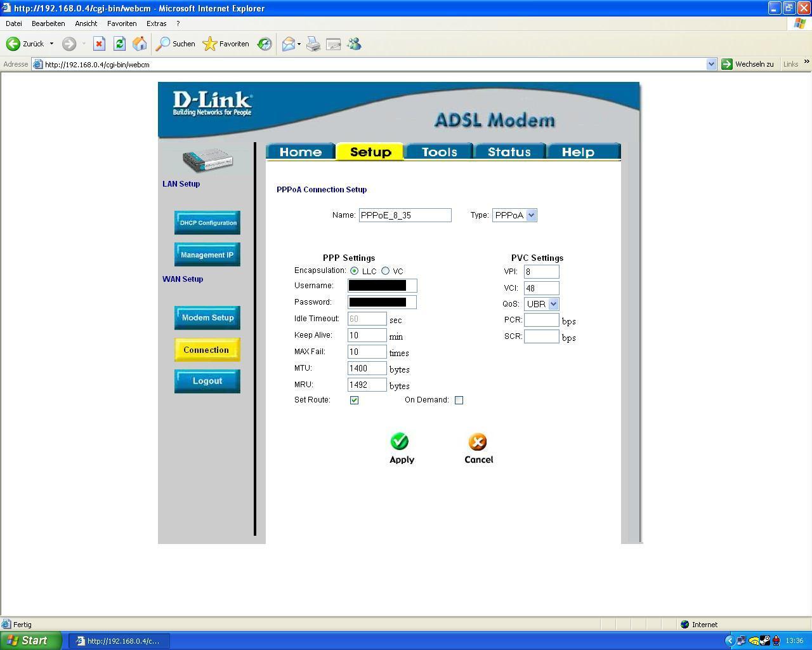Uncheck the Set Route checkbox
The image size is (812, 650).
[x=354, y=400]
